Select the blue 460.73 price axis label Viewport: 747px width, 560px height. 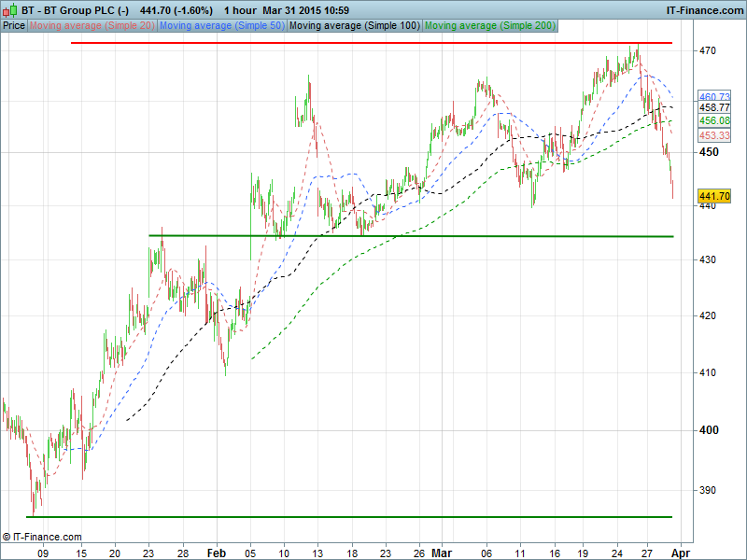(714, 97)
